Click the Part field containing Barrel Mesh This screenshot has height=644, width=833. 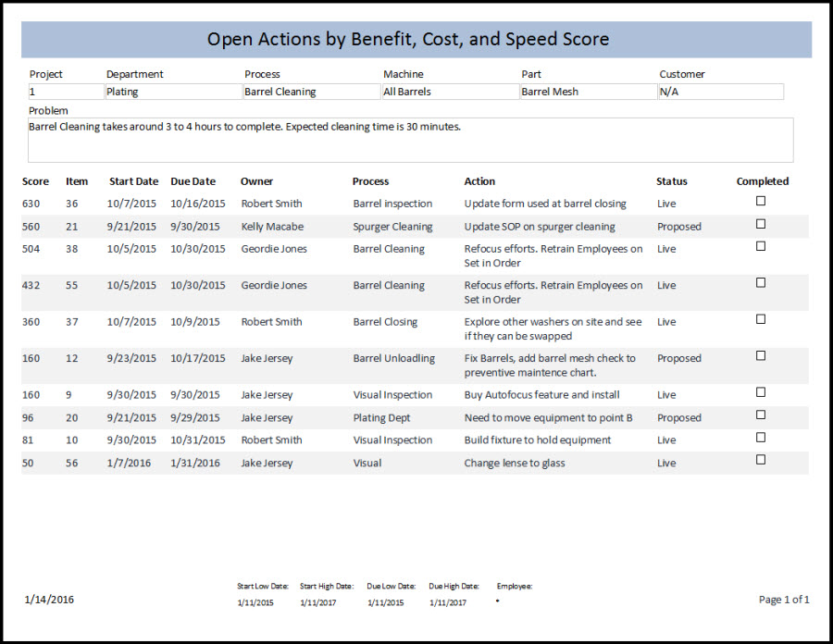[x=588, y=92]
